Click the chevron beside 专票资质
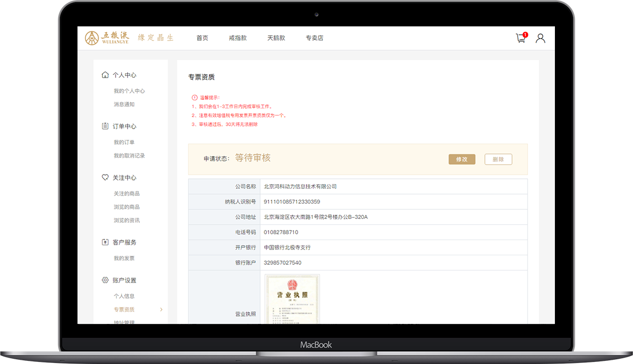Image resolution: width=633 pixels, height=364 pixels. [x=161, y=310]
